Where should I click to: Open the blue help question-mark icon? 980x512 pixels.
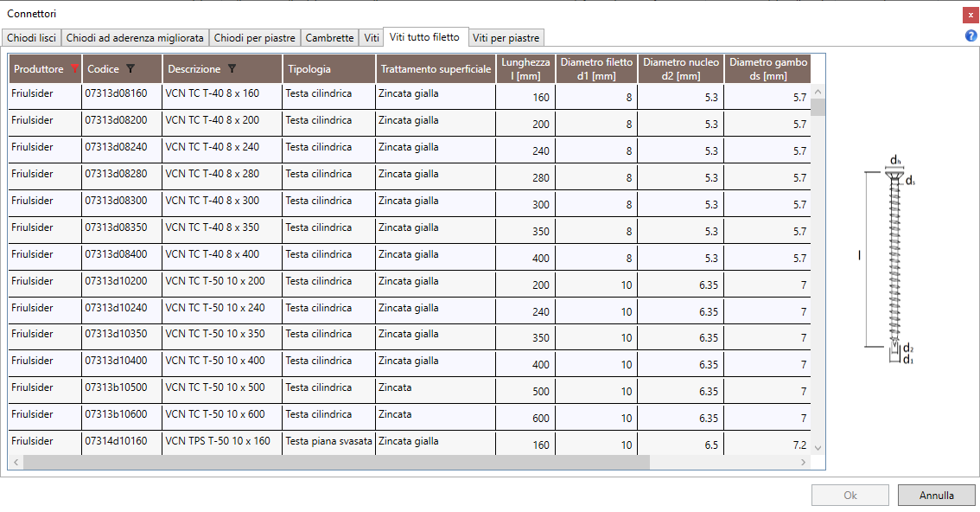pos(971,36)
